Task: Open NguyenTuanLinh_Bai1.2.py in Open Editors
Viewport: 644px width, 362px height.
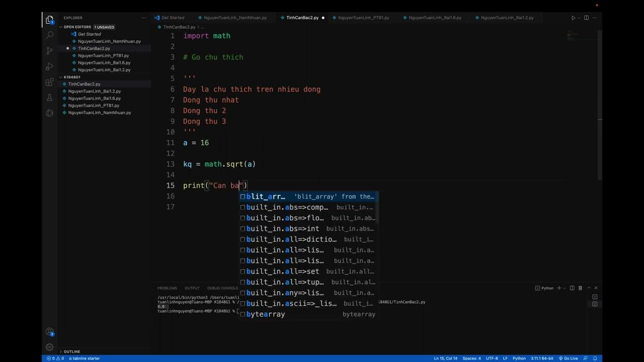Action: tap(104, 70)
